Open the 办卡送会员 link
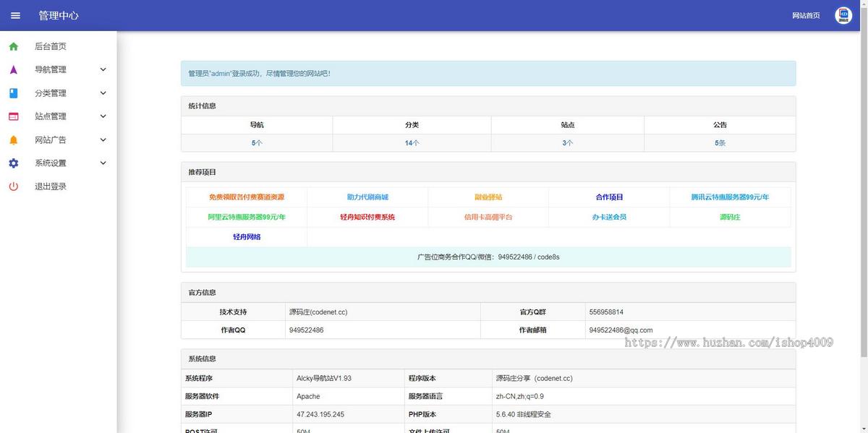This screenshot has height=433, width=868. [609, 217]
